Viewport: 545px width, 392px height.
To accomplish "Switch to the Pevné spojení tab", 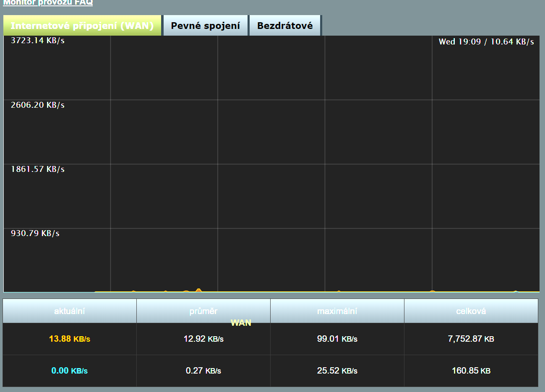I will [x=205, y=26].
